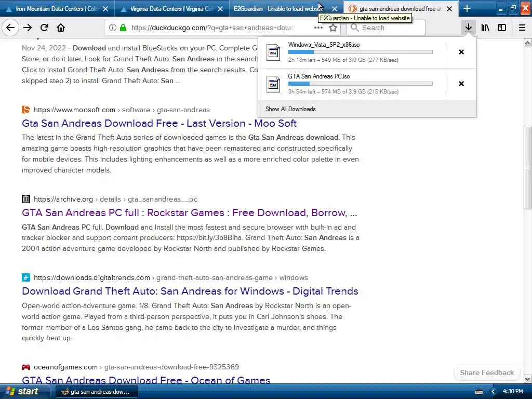Toggle the downloads panel arrow button
The image size is (532, 399).
point(468,28)
